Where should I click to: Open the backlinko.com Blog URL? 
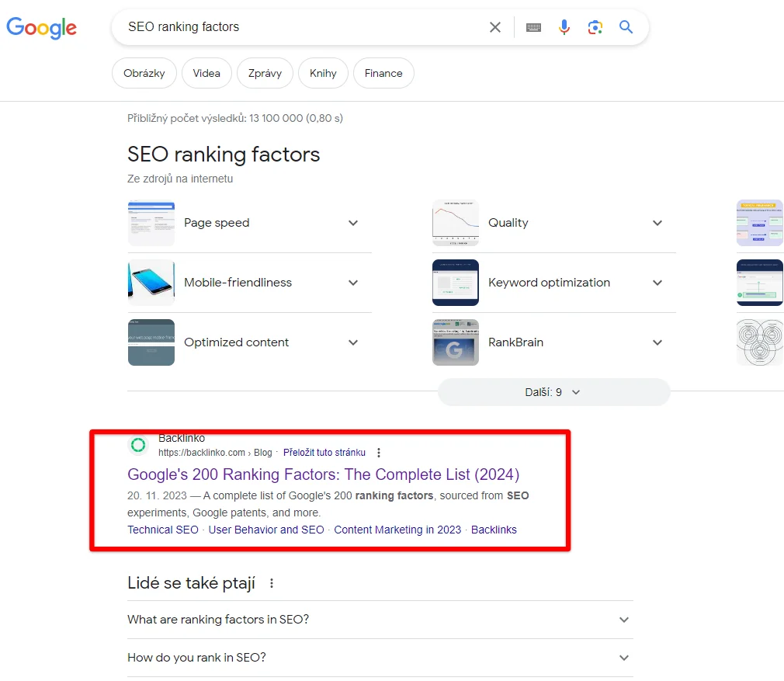pos(215,453)
